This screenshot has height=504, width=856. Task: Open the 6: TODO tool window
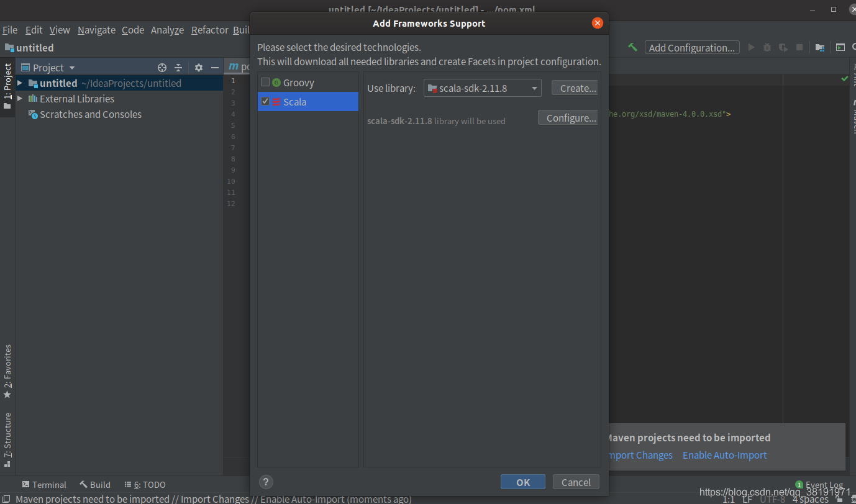(145, 485)
